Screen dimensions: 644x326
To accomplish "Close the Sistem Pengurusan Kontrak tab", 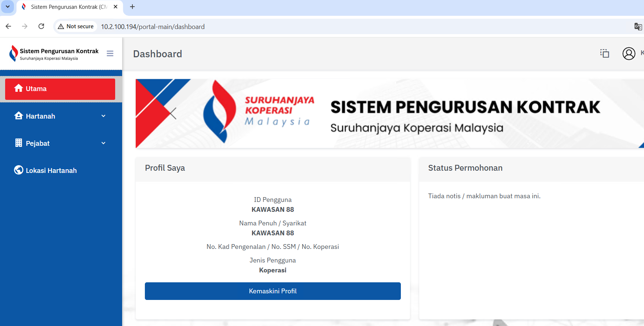I will tap(116, 7).
